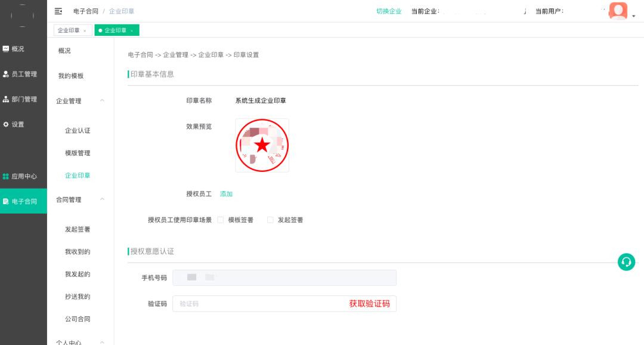The width and height of the screenshot is (644, 345).
Task: Collapse the 企业管理 menu group
Action: [x=102, y=100]
